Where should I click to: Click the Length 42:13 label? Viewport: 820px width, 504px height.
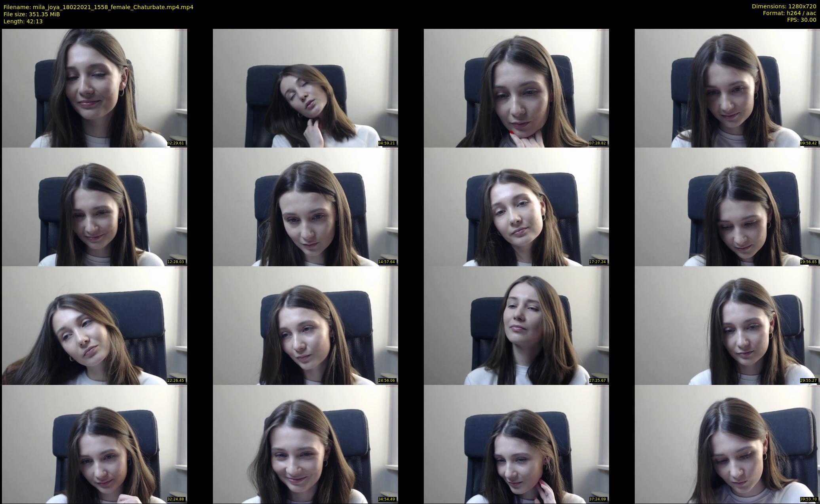pos(23,21)
